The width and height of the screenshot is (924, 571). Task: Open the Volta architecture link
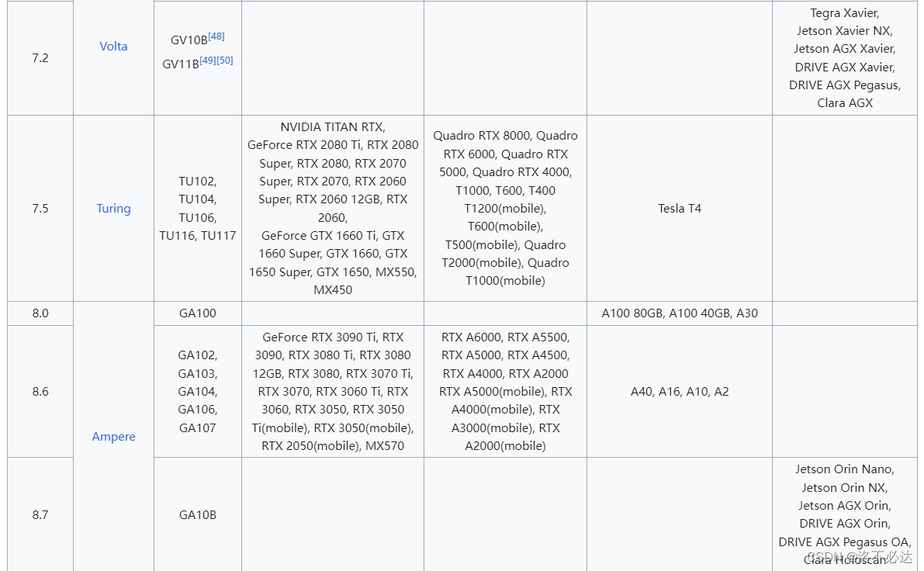[113, 46]
